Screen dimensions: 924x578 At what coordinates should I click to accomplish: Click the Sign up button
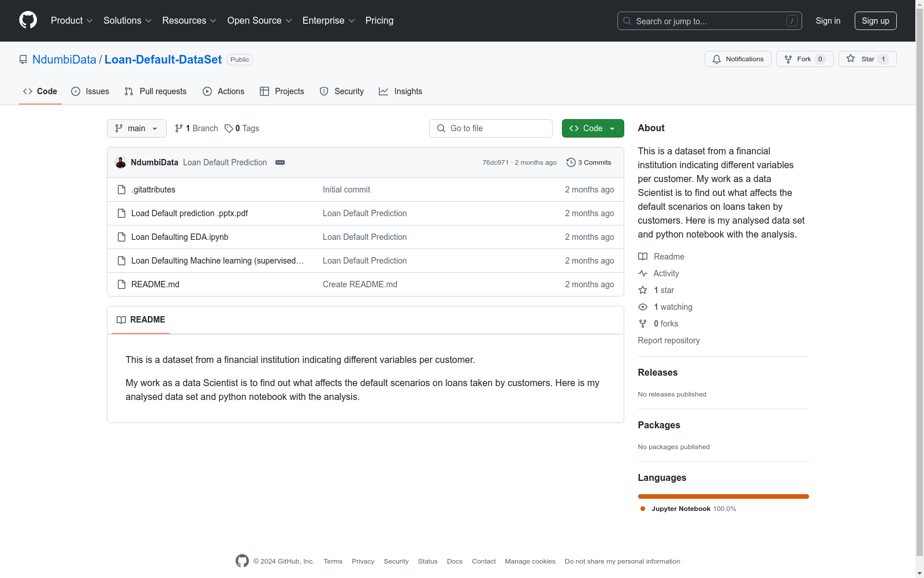pos(875,21)
